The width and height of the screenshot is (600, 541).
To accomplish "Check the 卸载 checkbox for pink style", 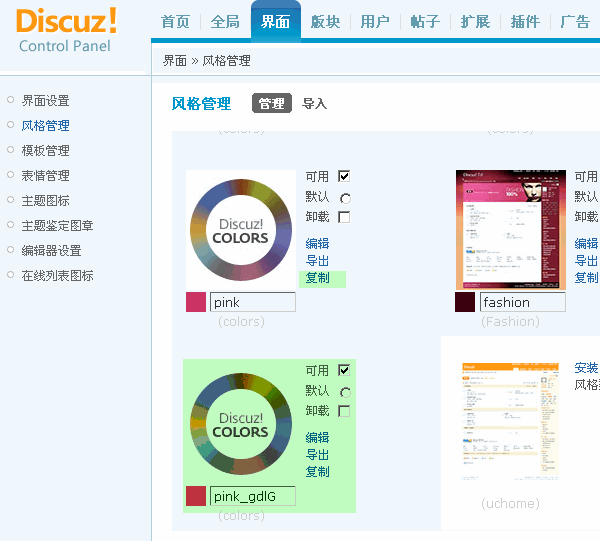I will tap(344, 217).
